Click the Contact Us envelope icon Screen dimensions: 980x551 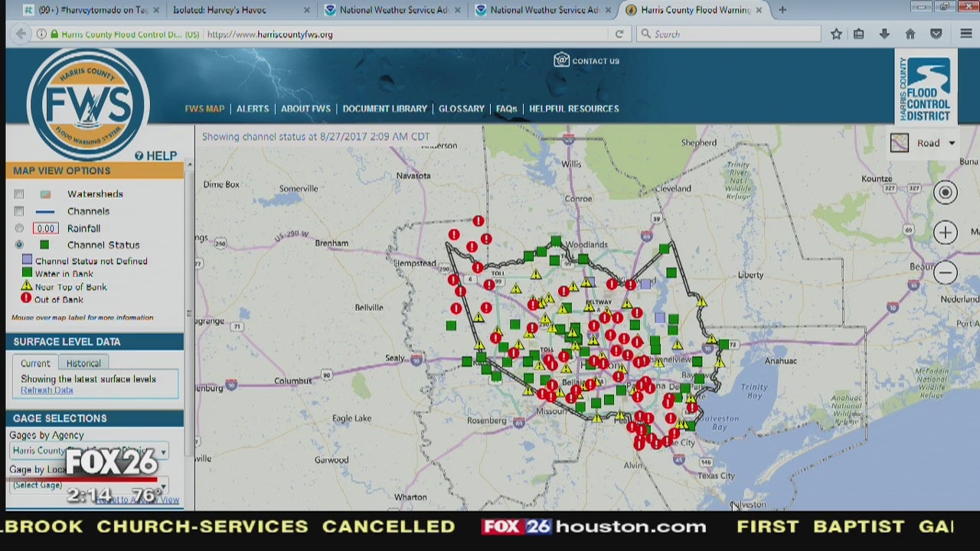click(x=561, y=60)
